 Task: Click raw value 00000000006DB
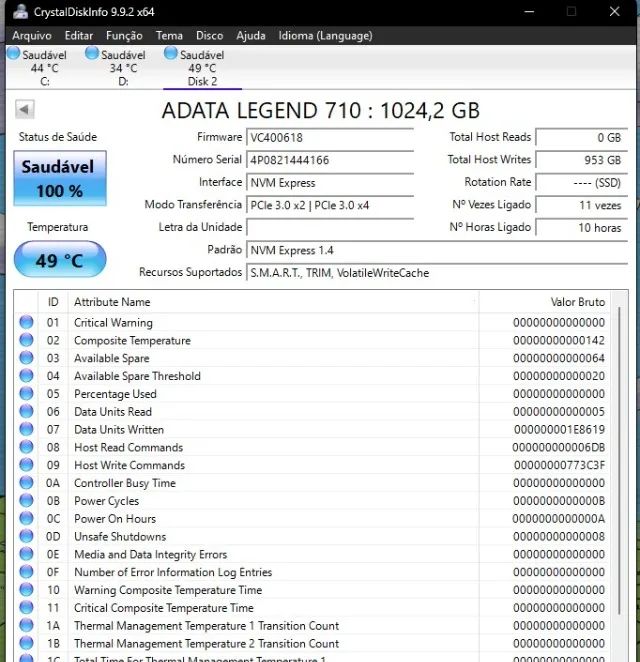(559, 447)
